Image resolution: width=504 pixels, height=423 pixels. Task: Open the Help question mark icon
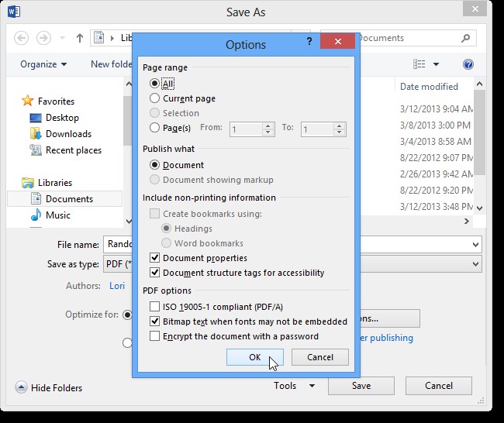[468, 64]
